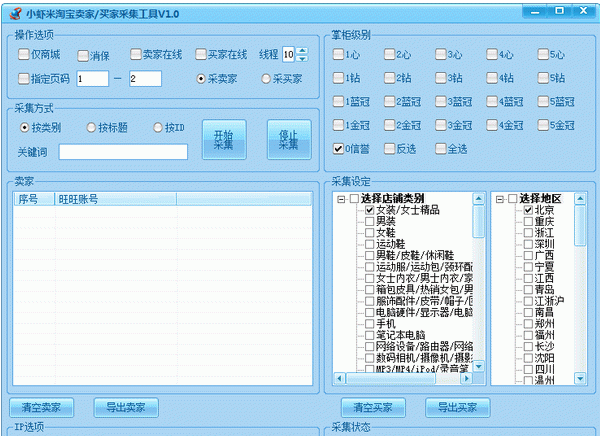Click into the 关键词 input field
Screen dimensions: 600x436
(123, 152)
